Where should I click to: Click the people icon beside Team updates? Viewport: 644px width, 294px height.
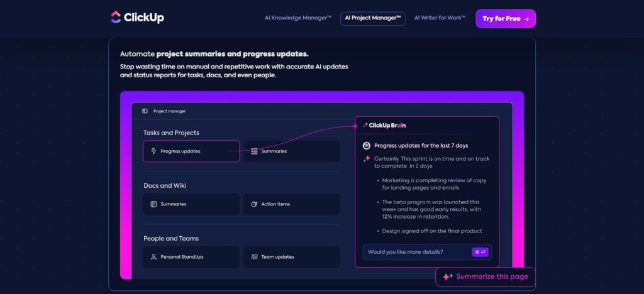[x=254, y=257]
